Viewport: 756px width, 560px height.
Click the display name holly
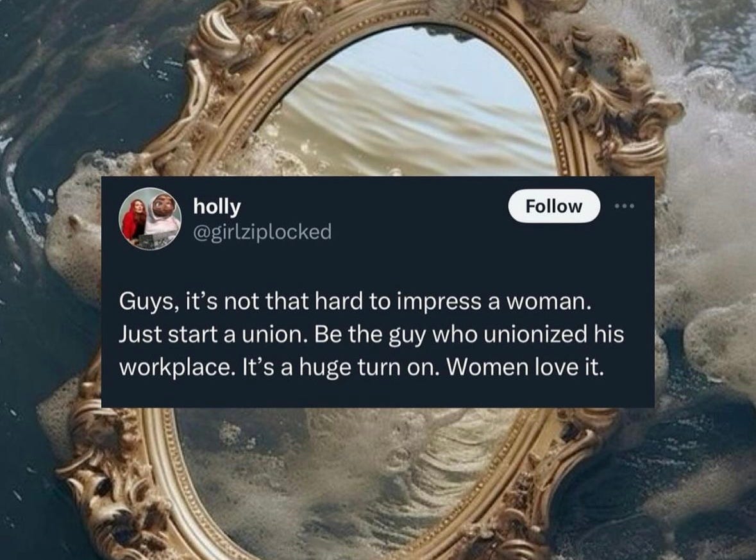(217, 207)
